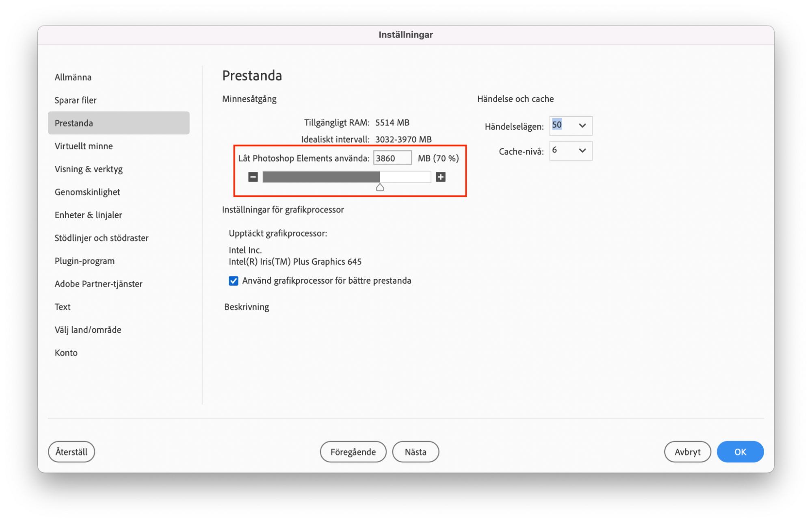Go to Adobe Partner-tjänster settings
The image size is (812, 523).
(x=119, y=284)
